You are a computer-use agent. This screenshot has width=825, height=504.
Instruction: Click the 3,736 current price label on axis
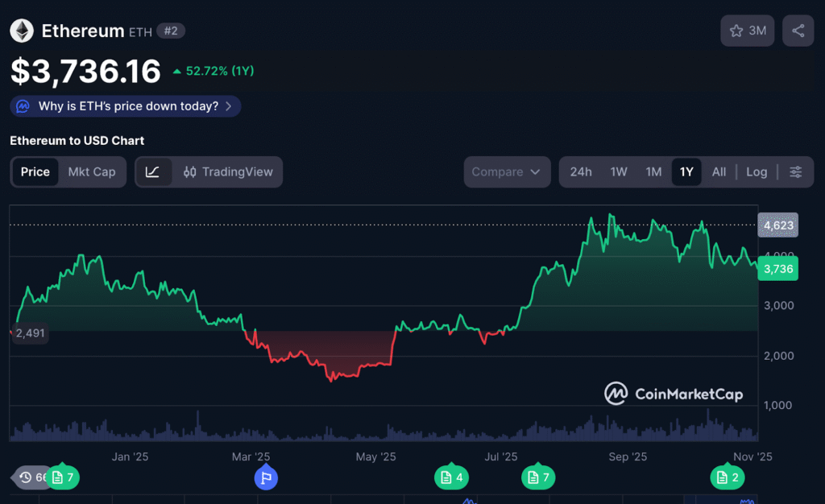[x=778, y=271]
